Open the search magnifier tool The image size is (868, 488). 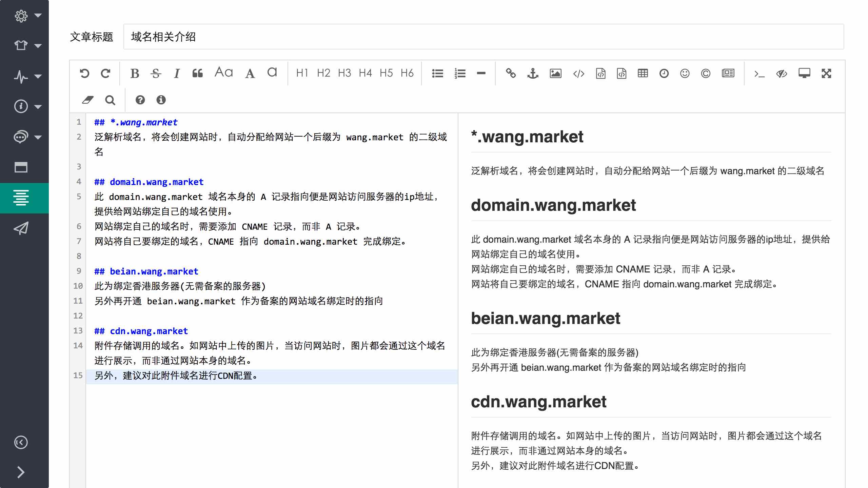[x=110, y=100]
